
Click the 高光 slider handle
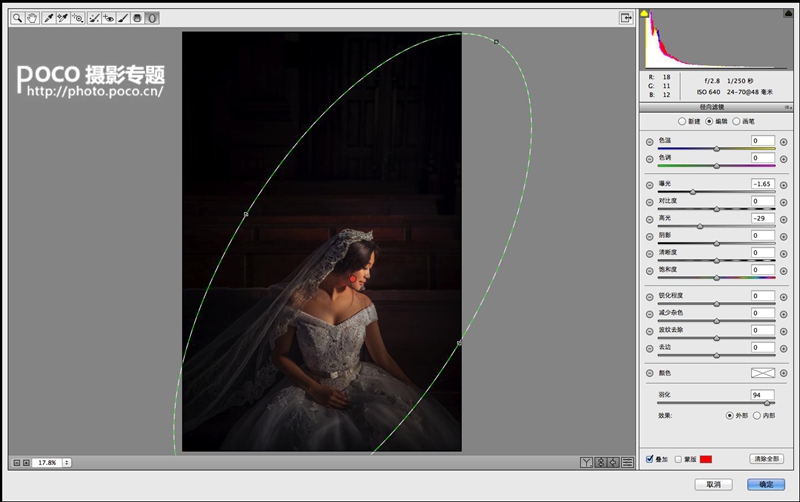[700, 226]
